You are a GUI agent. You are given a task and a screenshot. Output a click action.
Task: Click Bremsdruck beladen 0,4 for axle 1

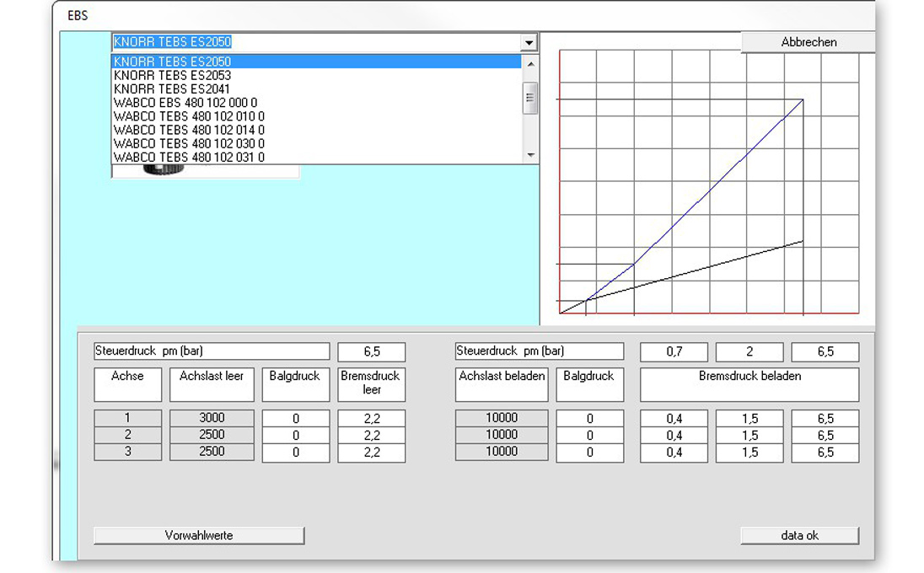(674, 419)
